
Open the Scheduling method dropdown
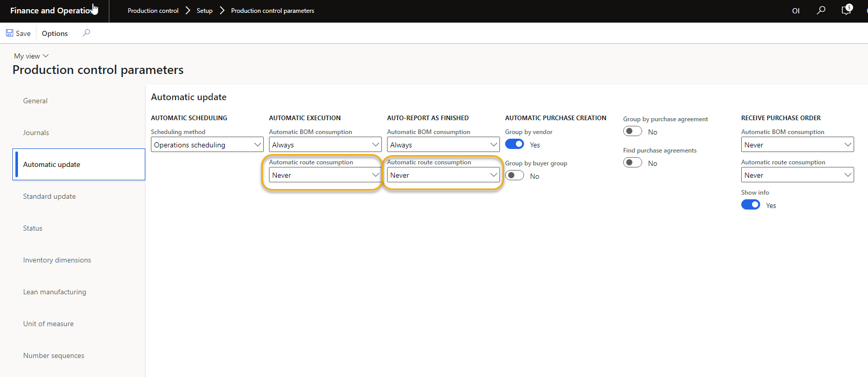207,145
